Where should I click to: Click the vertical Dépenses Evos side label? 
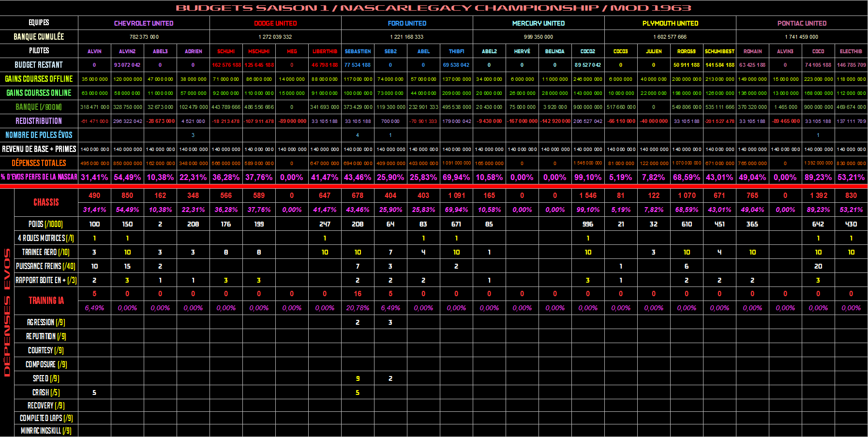point(7,312)
